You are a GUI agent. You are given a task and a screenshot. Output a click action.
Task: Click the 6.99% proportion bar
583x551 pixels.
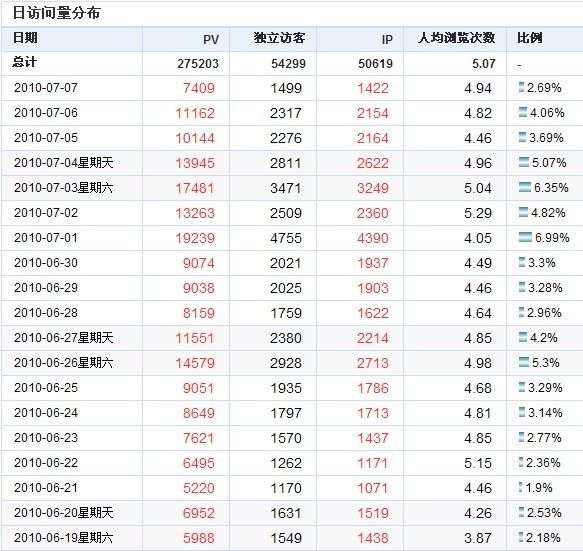pyautogui.click(x=525, y=237)
